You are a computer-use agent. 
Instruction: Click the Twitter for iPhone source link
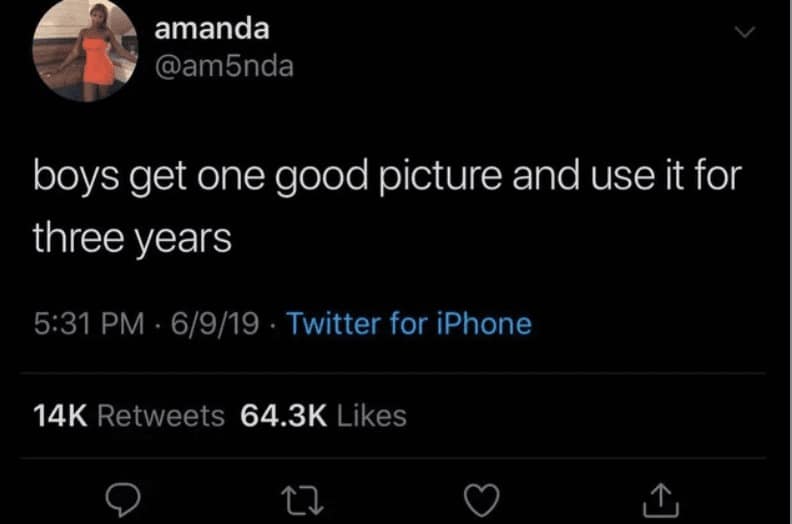click(x=409, y=323)
